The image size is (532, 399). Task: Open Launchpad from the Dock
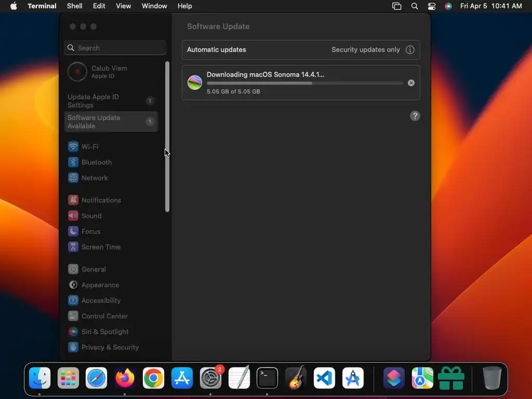point(68,378)
